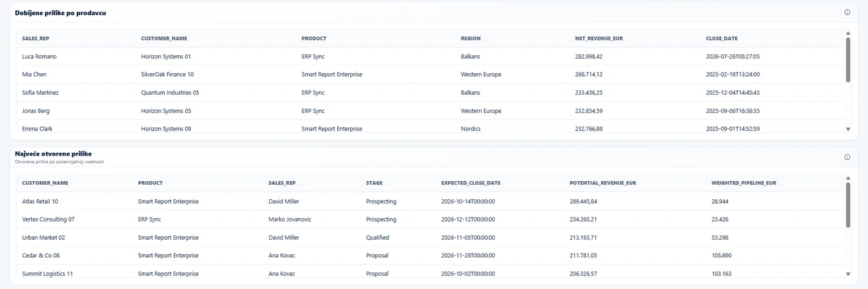Click customer Urban Market 02
The height and width of the screenshot is (289, 868).
tap(43, 238)
